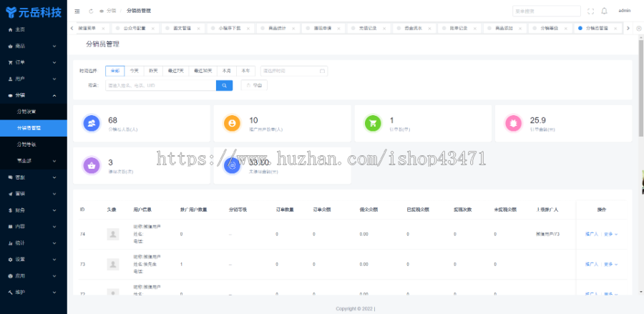
Task: Select the 全部 time filter
Action: [x=115, y=71]
